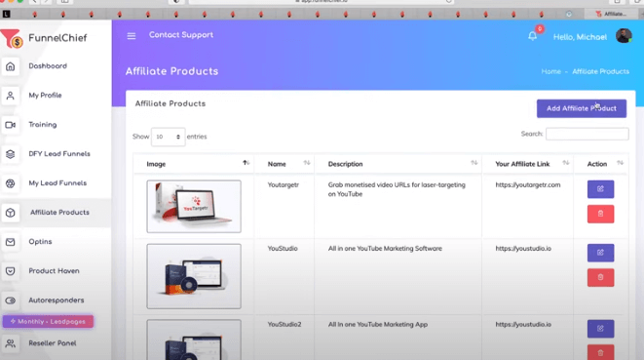The height and width of the screenshot is (360, 644).
Task: Click 'All in one YouTube Marketing Software' description
Action: [x=385, y=249]
